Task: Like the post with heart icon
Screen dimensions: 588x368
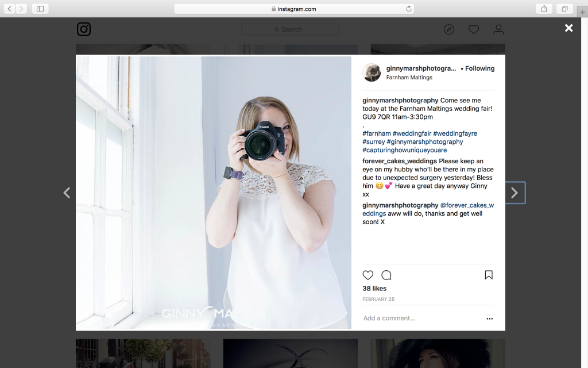Action: (x=368, y=275)
